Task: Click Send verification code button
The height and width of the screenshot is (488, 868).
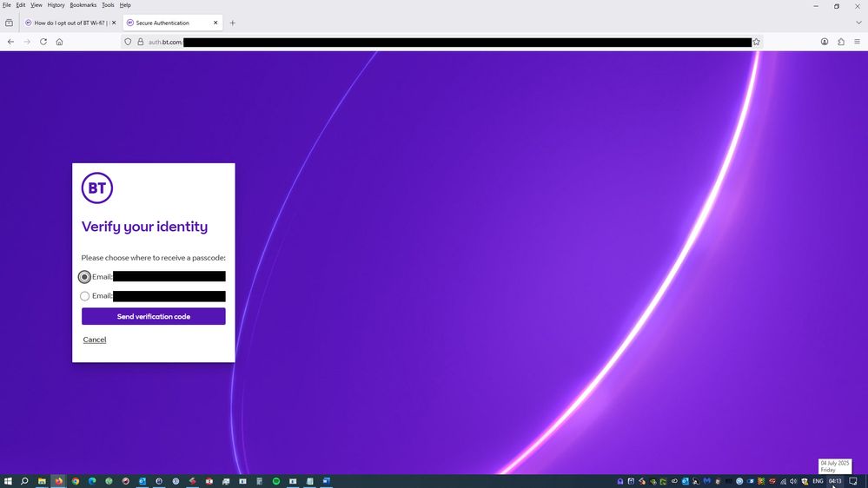Action: [153, 317]
